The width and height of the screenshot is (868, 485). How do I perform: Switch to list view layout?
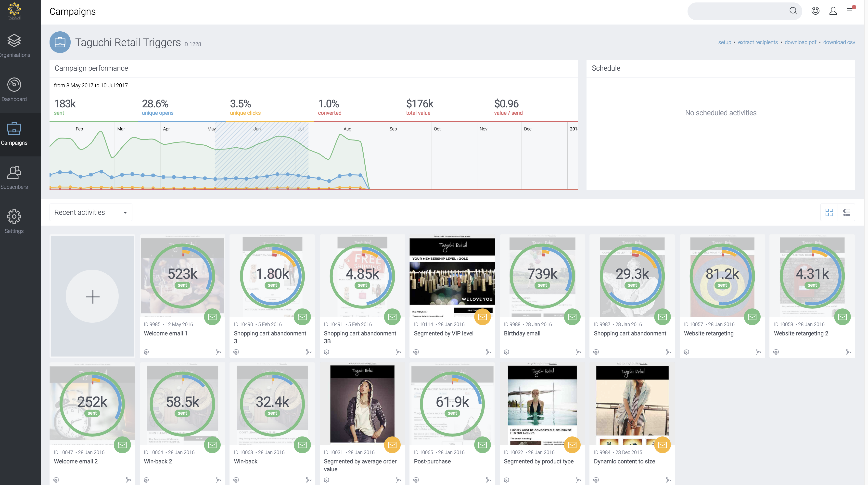click(846, 212)
